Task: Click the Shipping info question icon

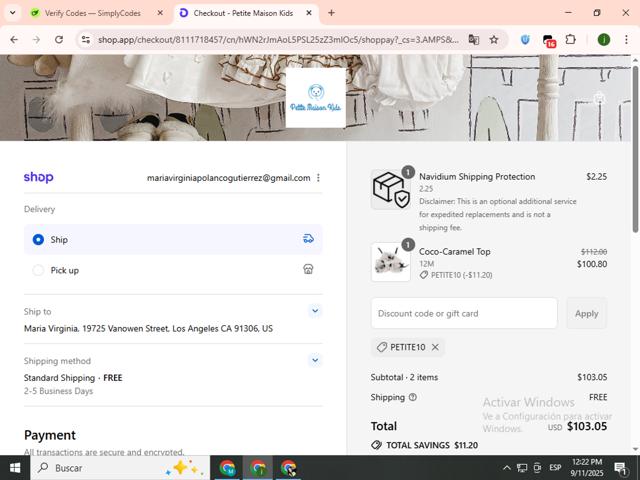Action: tap(413, 397)
